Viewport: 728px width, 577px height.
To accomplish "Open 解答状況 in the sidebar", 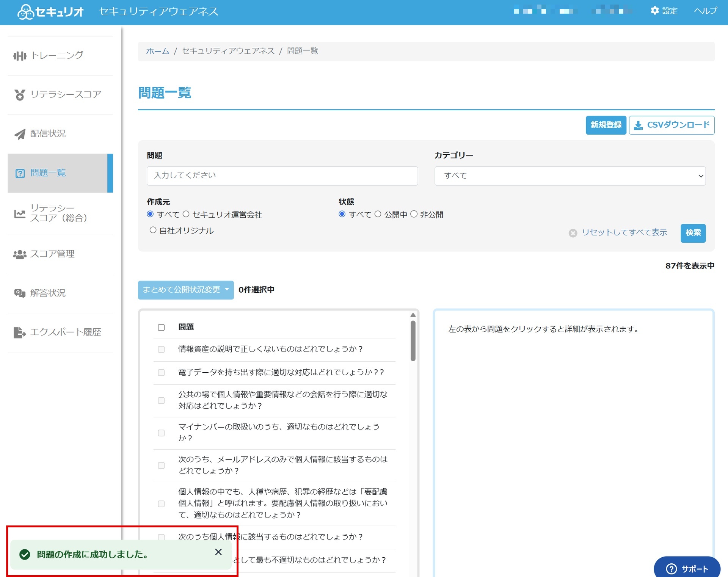I will [x=60, y=293].
